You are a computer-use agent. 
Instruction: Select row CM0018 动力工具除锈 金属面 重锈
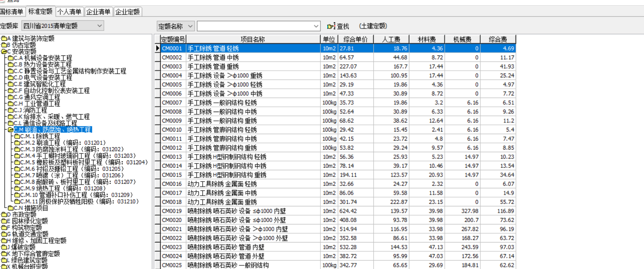click(338, 202)
